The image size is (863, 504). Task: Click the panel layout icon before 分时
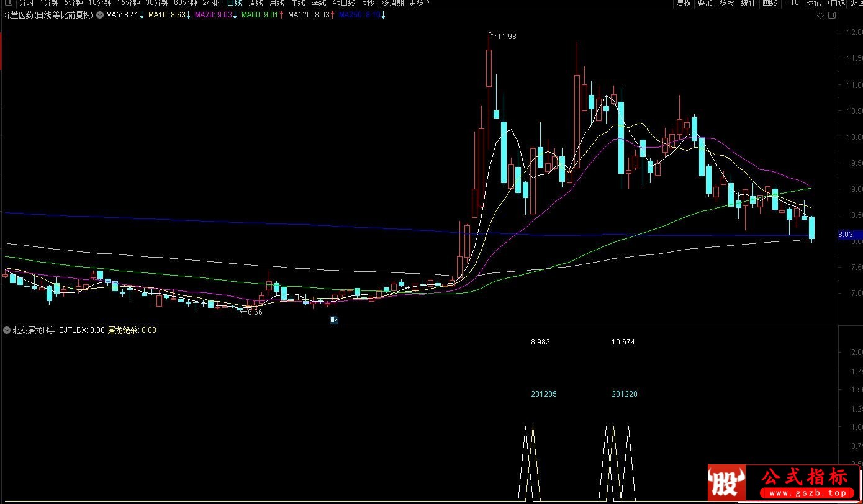click(x=9, y=2)
